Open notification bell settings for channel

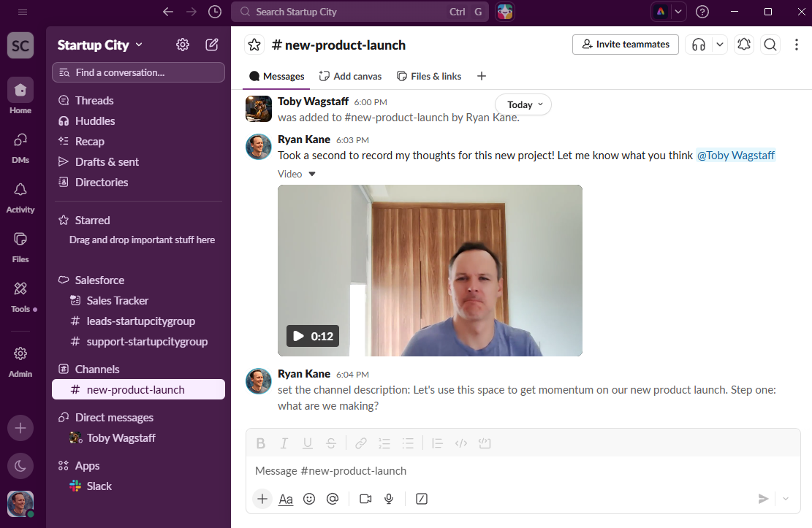click(x=744, y=45)
